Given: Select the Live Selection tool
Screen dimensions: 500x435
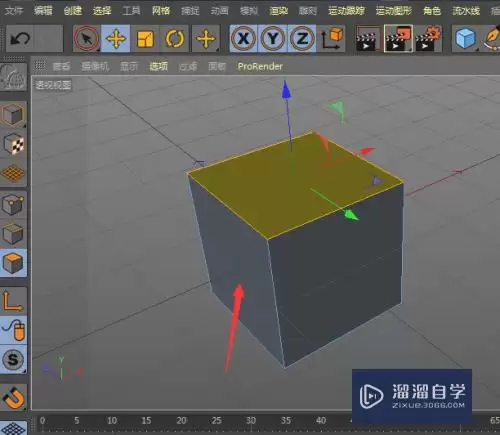Looking at the screenshot, I should tap(87, 38).
